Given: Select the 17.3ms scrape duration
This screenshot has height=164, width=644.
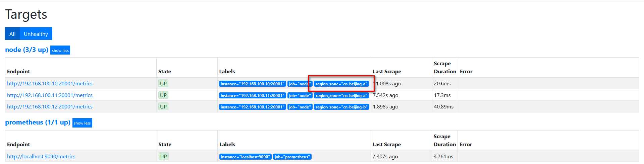Looking at the screenshot, I should (442, 95).
